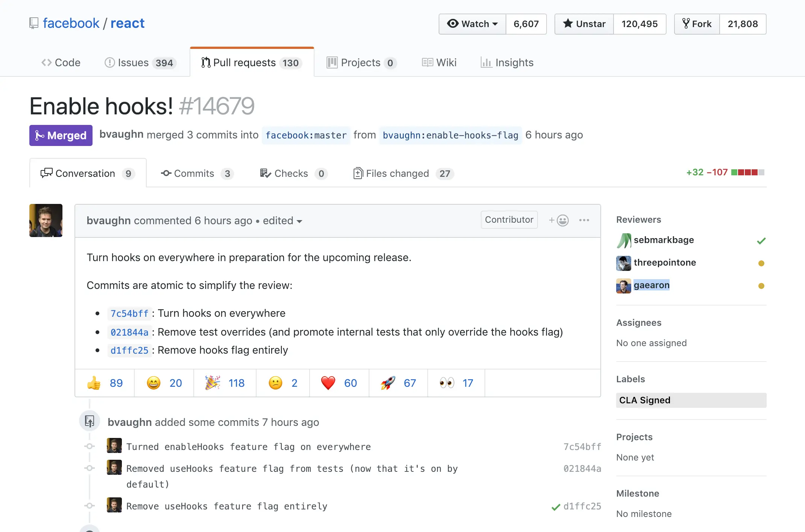
Task: Expand the edited history dropdown
Action: 283,221
